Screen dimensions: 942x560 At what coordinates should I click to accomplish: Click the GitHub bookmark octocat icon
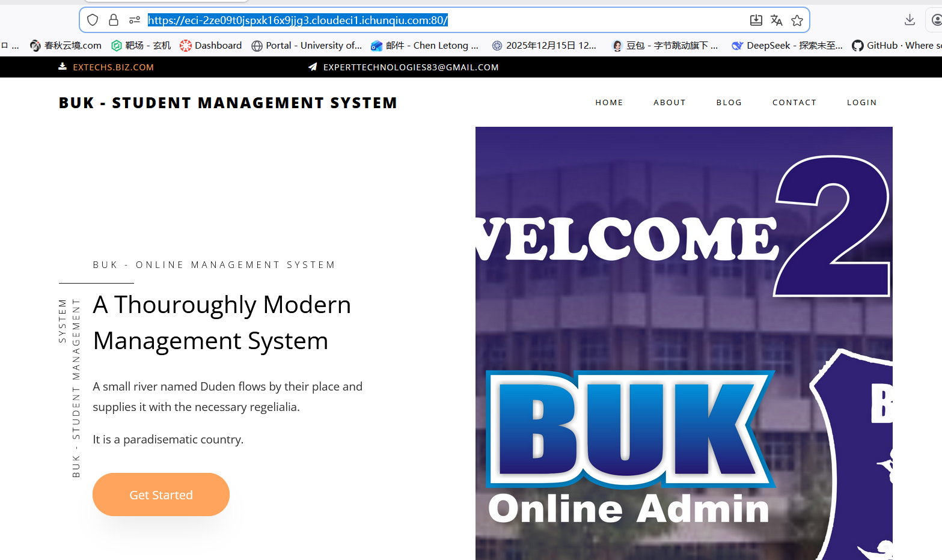click(858, 46)
